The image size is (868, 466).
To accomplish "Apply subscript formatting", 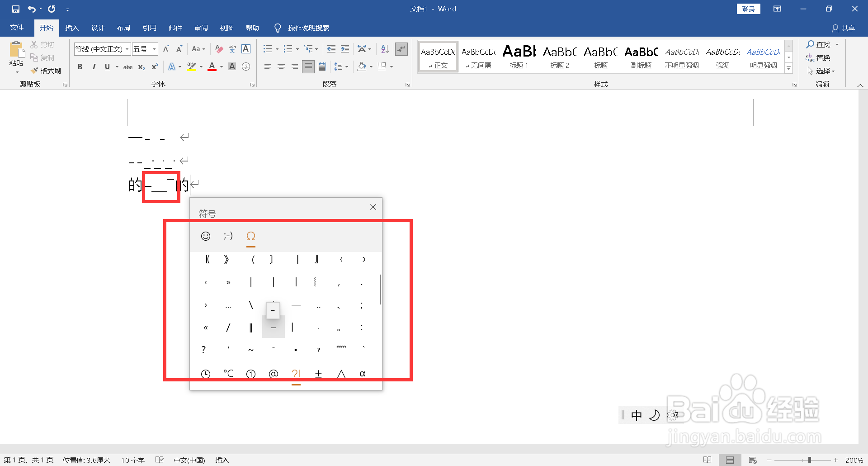I will 142,67.
